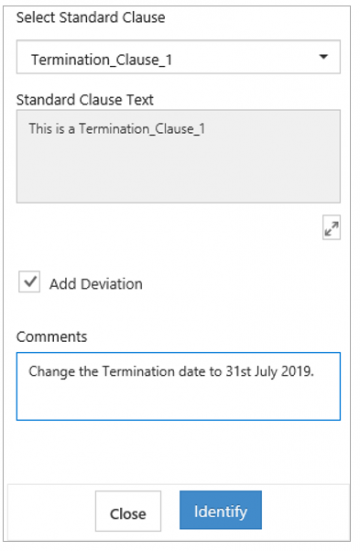Uncheck the Add Deviation checkbox

click(x=29, y=282)
